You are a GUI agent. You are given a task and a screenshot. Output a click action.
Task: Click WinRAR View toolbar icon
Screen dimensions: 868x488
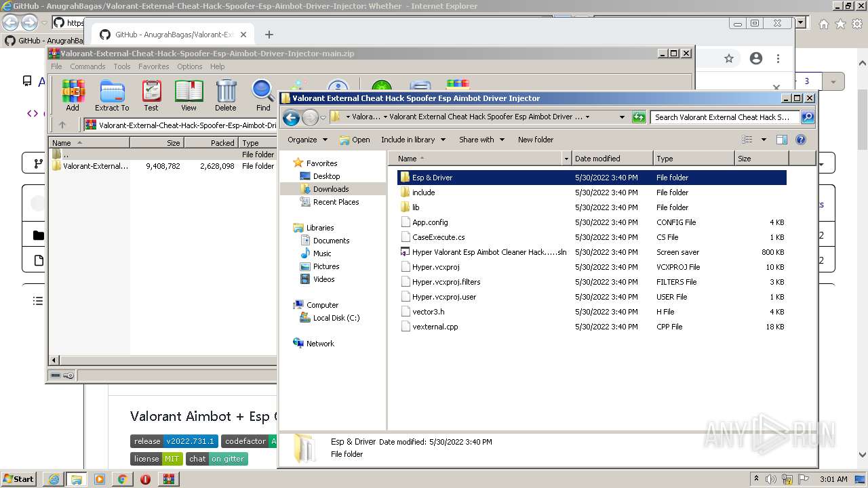(x=189, y=96)
